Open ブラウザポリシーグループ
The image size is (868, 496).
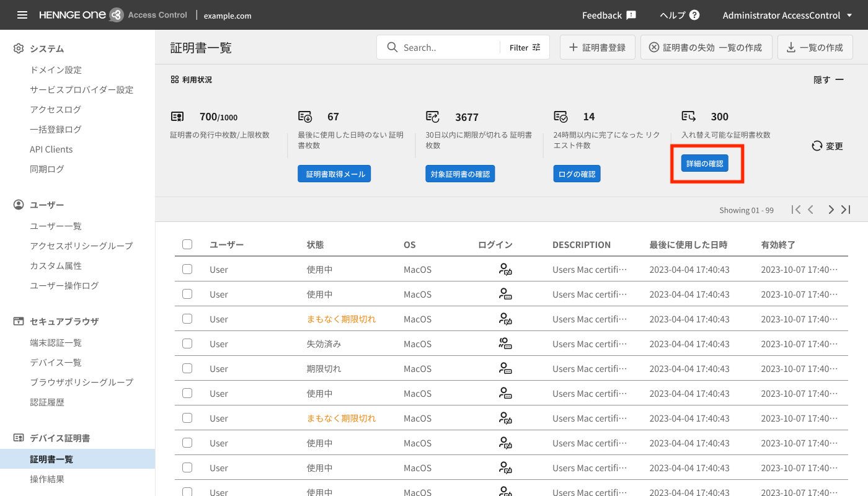click(81, 383)
